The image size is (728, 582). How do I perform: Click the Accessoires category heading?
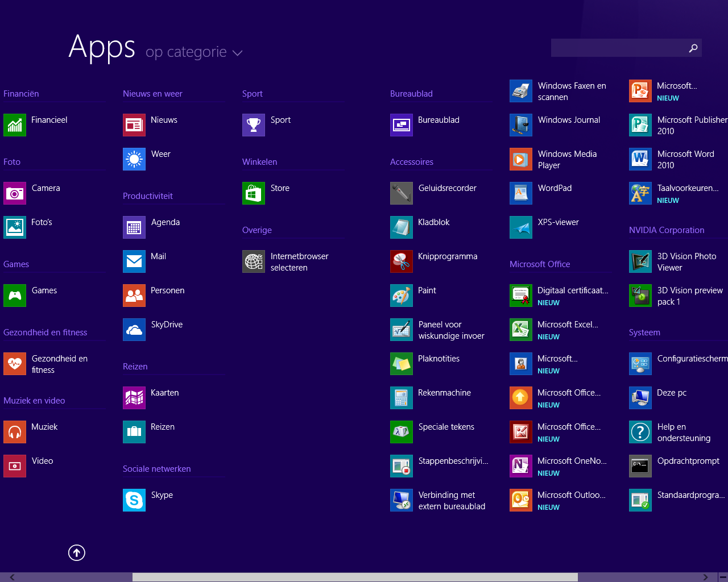[x=412, y=162]
